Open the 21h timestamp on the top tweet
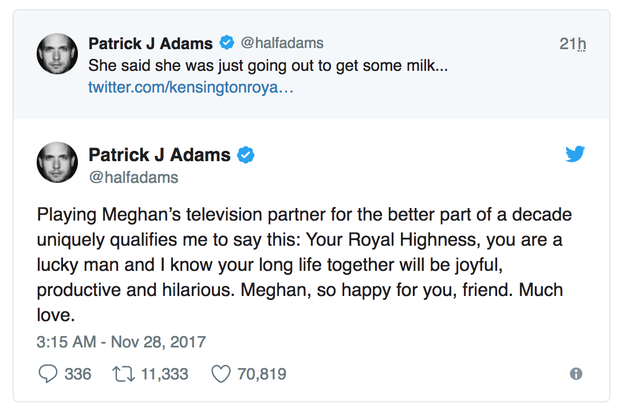Viewport: 630px width, 416px height. [573, 44]
